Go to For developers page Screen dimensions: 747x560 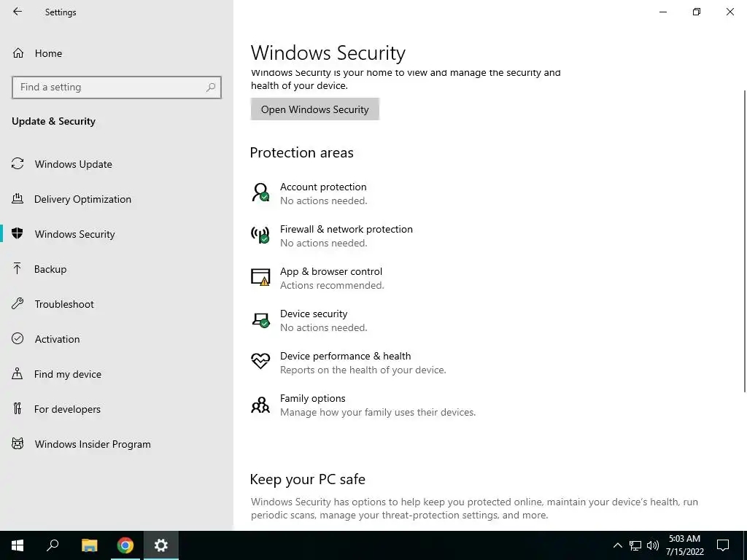pos(67,409)
